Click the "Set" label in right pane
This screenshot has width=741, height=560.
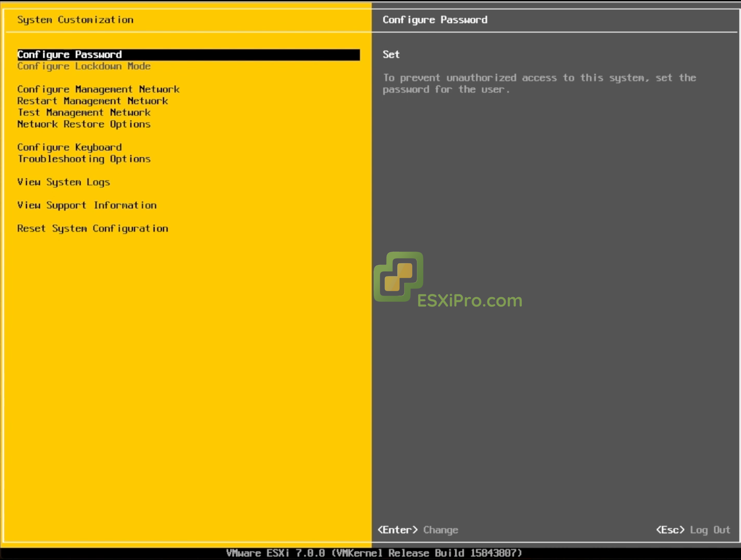point(391,54)
